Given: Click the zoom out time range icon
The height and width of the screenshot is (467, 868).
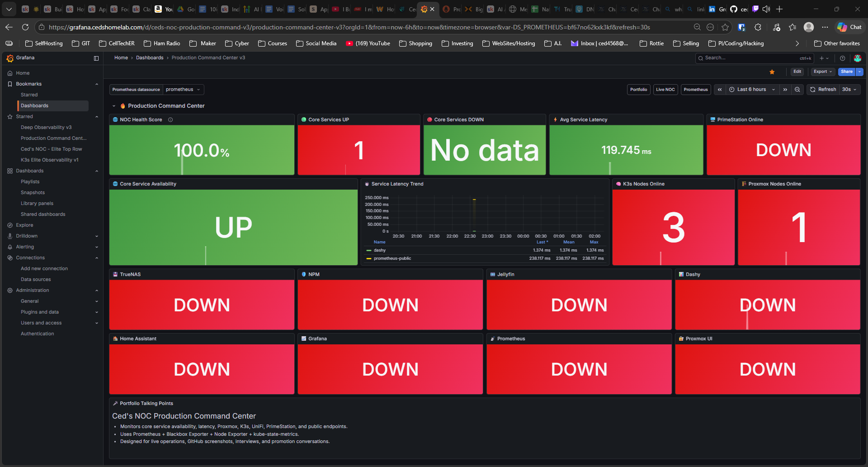Looking at the screenshot, I should [x=797, y=90].
